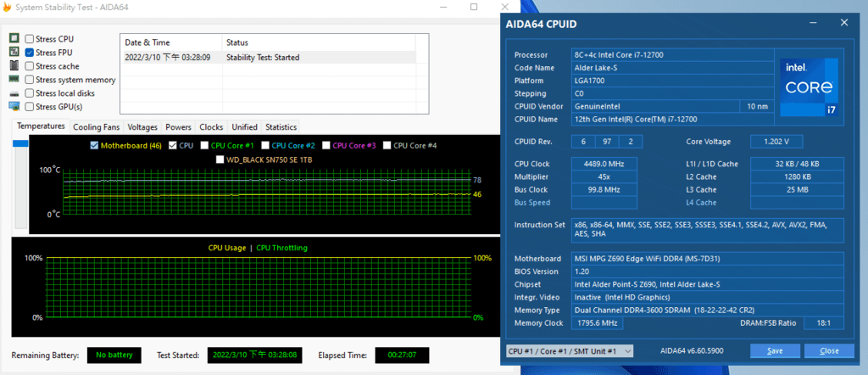Screen dimensions: 868x375
Task: Click the FPU icon beside Stress FPU
Action: (14, 52)
